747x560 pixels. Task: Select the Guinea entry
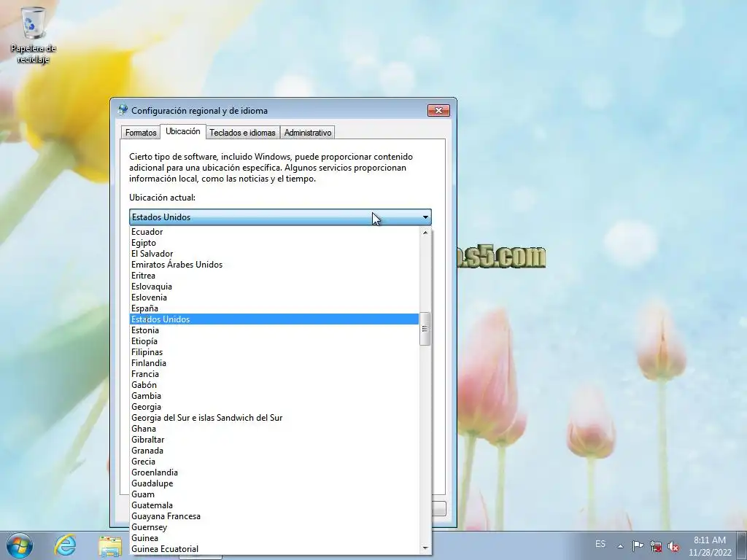click(x=274, y=539)
